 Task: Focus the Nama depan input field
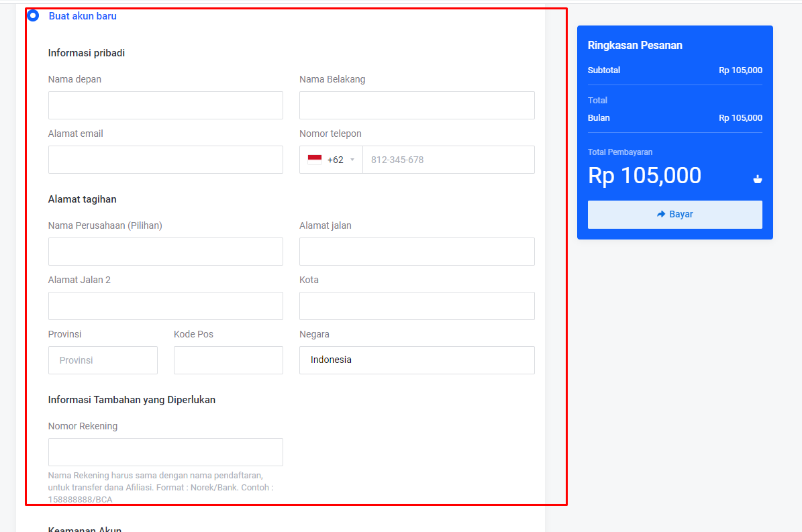pos(166,105)
